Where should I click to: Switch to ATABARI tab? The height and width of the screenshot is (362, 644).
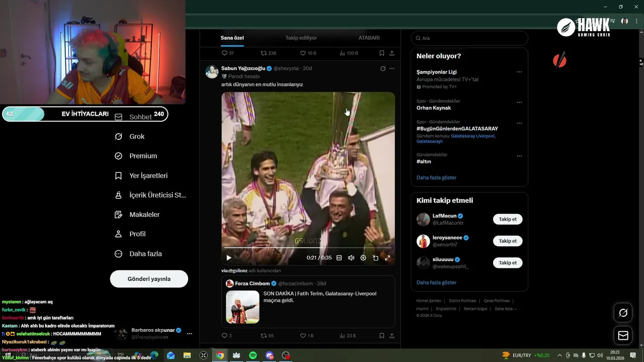click(369, 38)
